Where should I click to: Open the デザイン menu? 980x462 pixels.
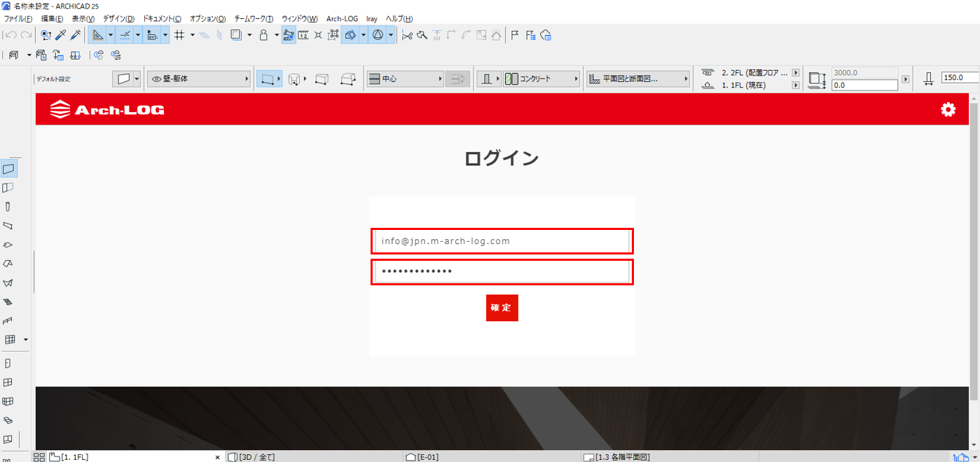(x=118, y=19)
